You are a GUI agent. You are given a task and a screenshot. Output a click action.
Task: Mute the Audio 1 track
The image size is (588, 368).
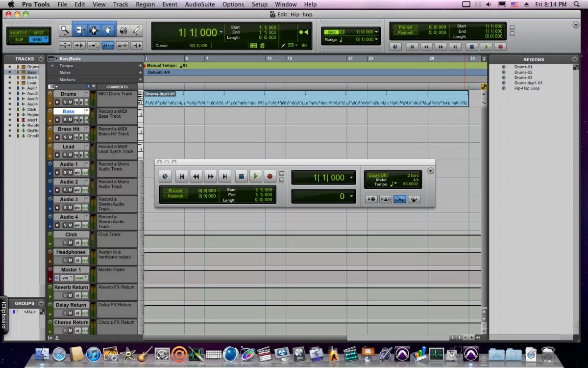pos(70,172)
